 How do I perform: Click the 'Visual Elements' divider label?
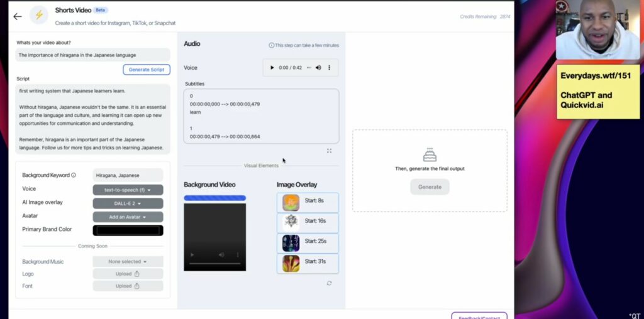pos(261,166)
